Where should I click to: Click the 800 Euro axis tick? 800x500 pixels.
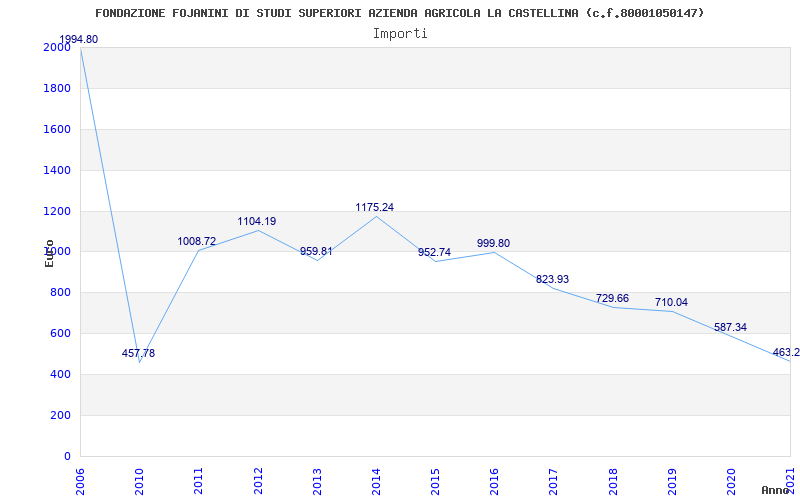(59, 293)
